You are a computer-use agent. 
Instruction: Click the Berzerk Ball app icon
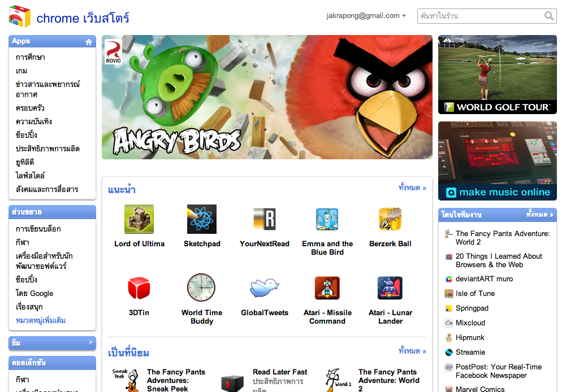(390, 219)
